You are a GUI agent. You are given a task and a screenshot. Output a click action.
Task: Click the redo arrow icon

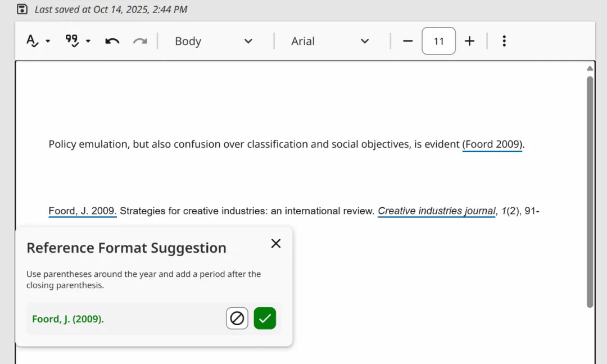click(x=140, y=41)
